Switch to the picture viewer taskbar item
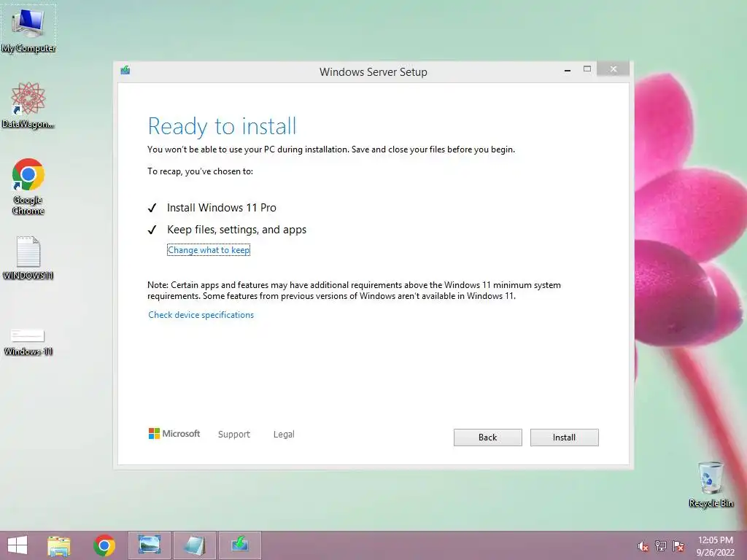This screenshot has height=560, width=747. (149, 545)
